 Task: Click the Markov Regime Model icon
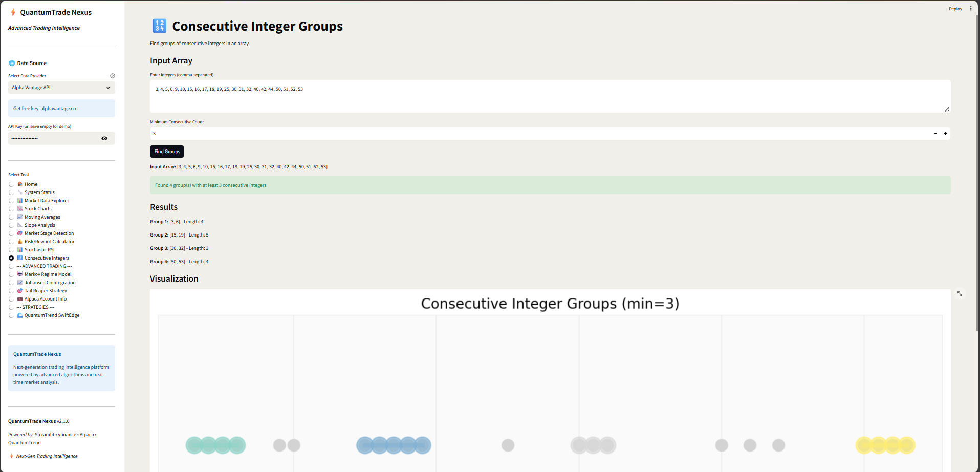20,274
